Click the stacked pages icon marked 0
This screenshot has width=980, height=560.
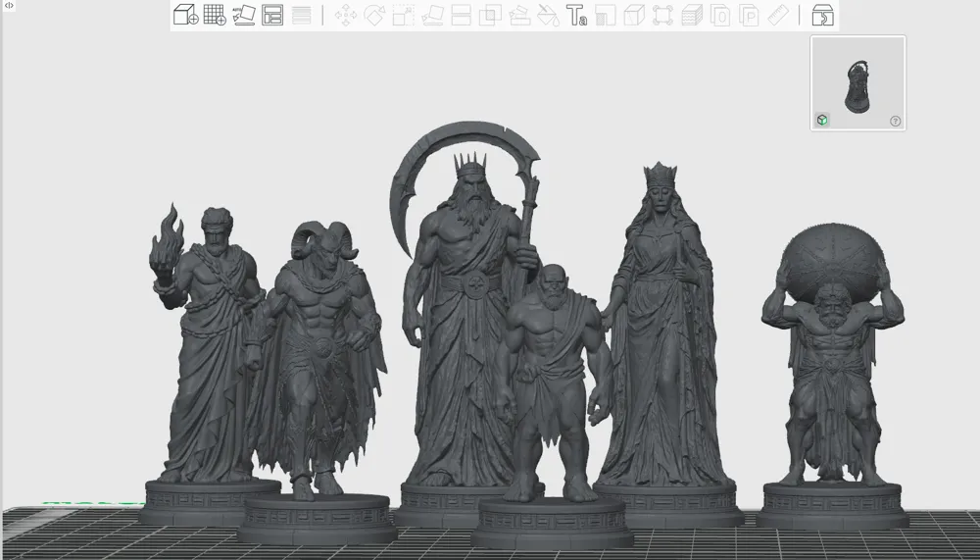click(720, 15)
